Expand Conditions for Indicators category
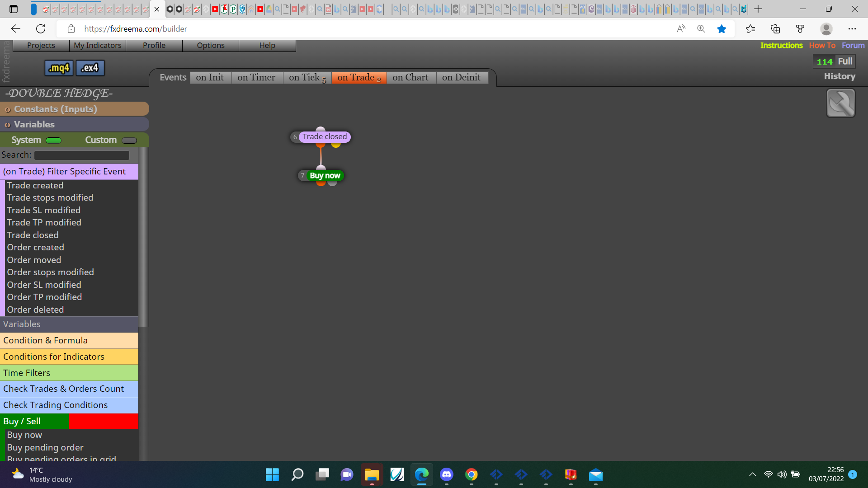The height and width of the screenshot is (488, 868). coord(69,357)
